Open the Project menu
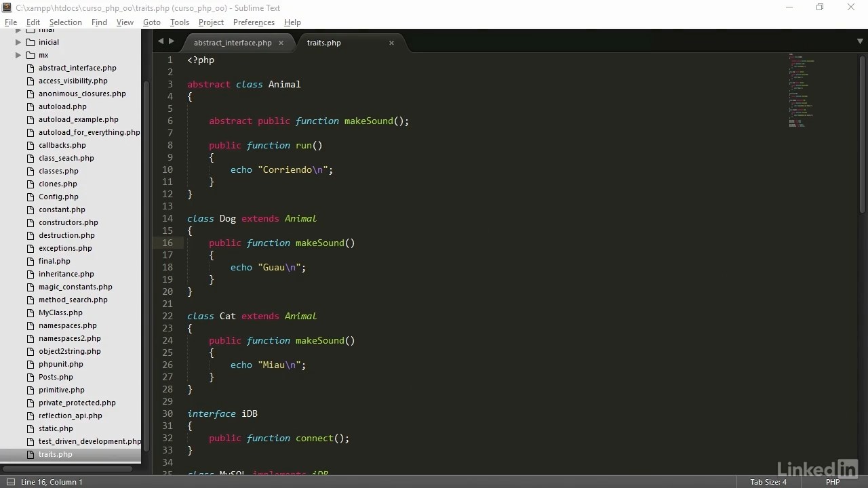This screenshot has width=868, height=488. pyautogui.click(x=211, y=22)
